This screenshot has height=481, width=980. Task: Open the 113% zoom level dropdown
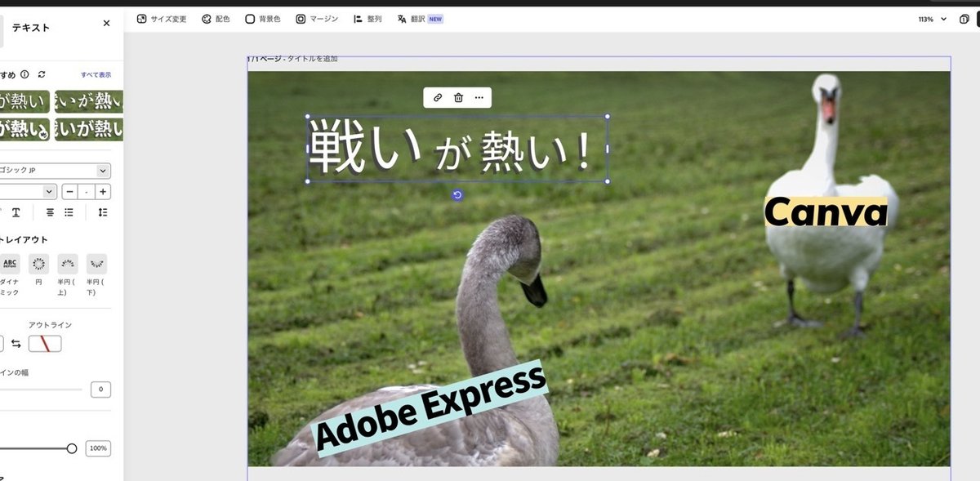932,19
